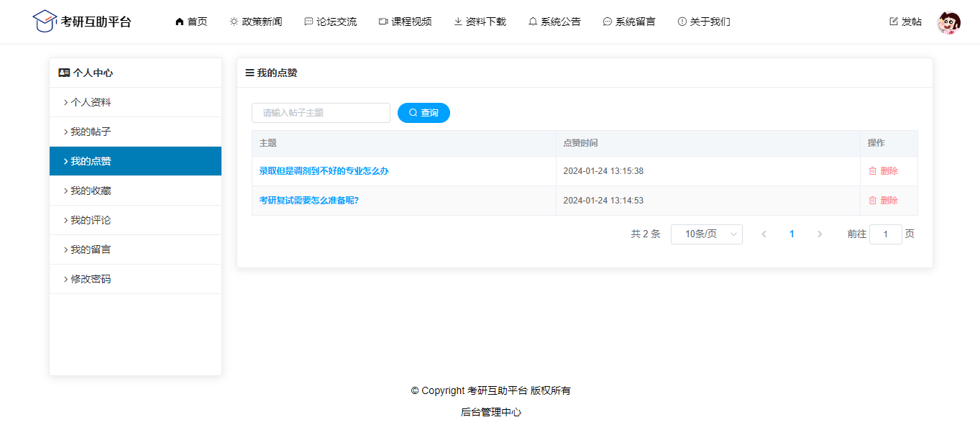Viewport: 980px width, 435px height.
Task: Delete the liked post 考研复试需要怎么准备呢
Action: 883,201
